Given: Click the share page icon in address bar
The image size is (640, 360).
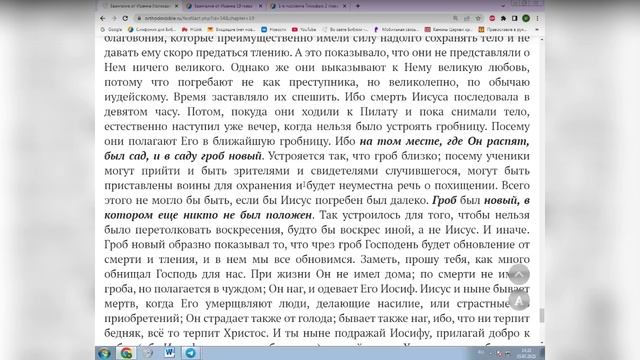Looking at the screenshot, I should (467, 18).
